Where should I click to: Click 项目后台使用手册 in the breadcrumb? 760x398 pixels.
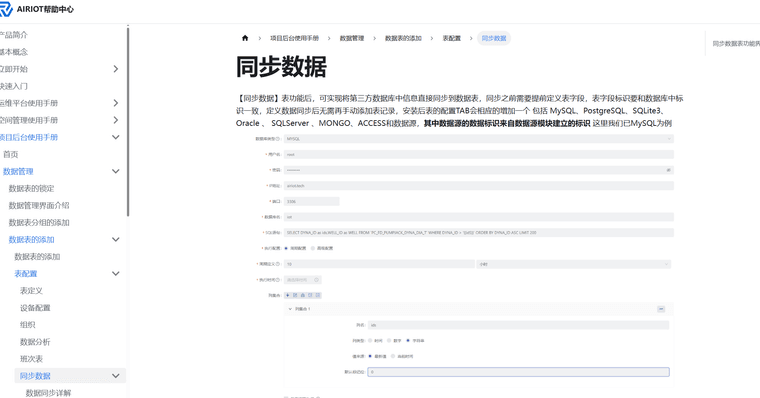(294, 38)
